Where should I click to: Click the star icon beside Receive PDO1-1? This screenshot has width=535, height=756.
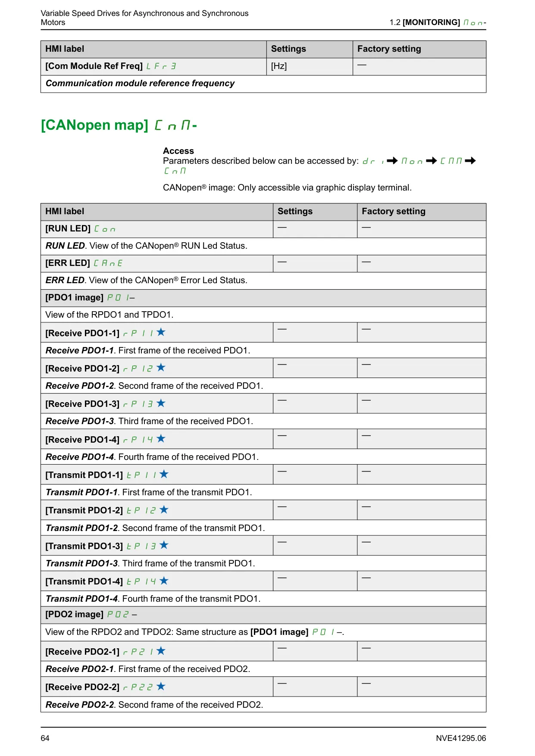click(161, 332)
